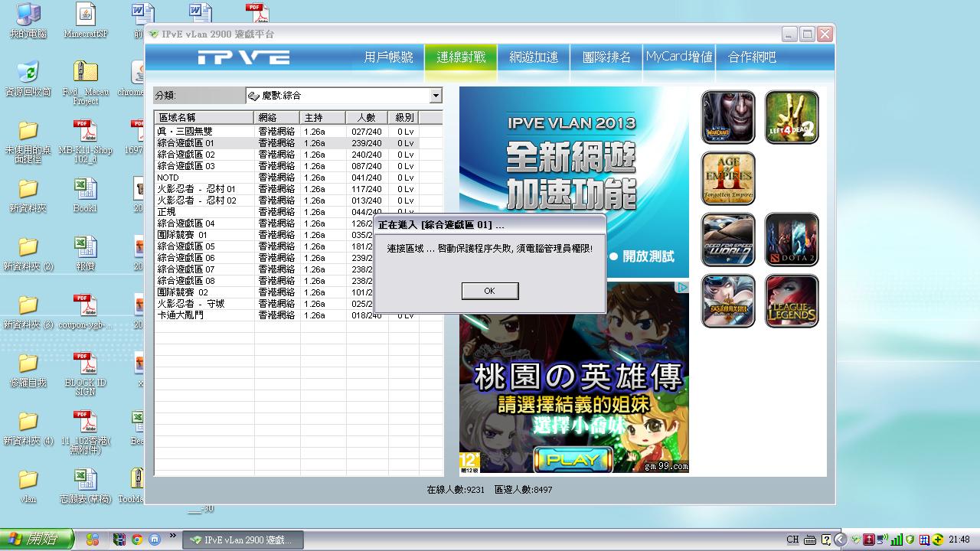Go to the 團隊排名 tab
980x551 pixels.
606,57
